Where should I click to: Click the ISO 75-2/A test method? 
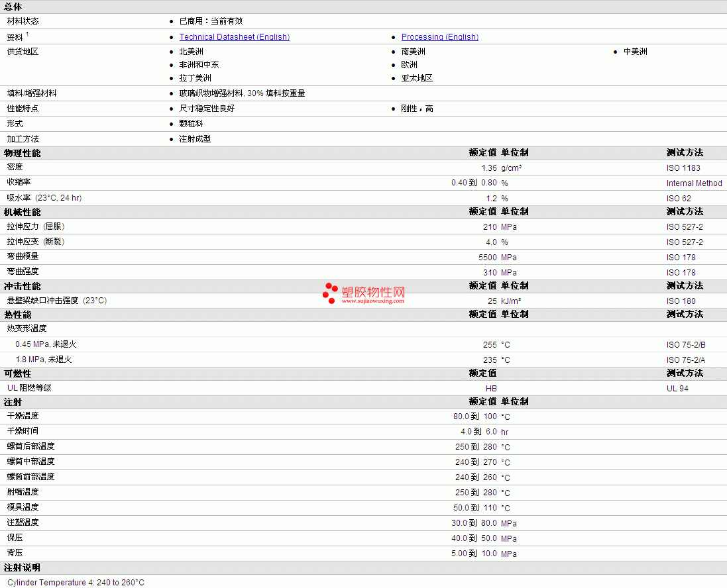coord(686,360)
